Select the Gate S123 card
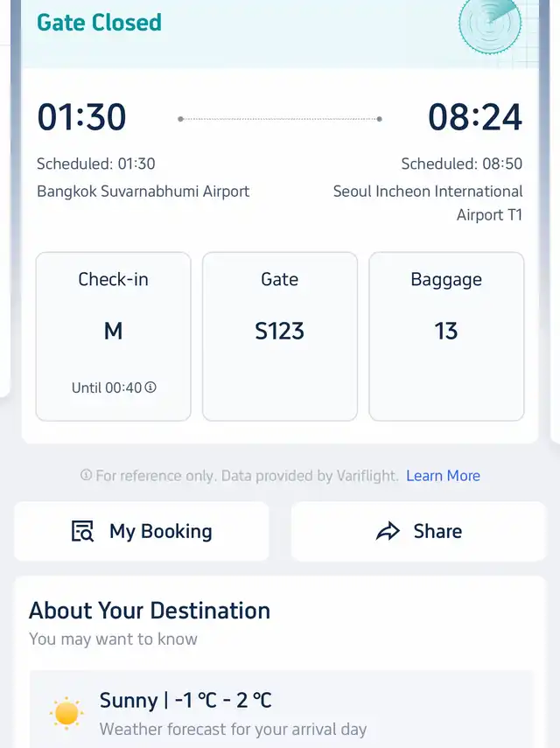 pyautogui.click(x=280, y=336)
